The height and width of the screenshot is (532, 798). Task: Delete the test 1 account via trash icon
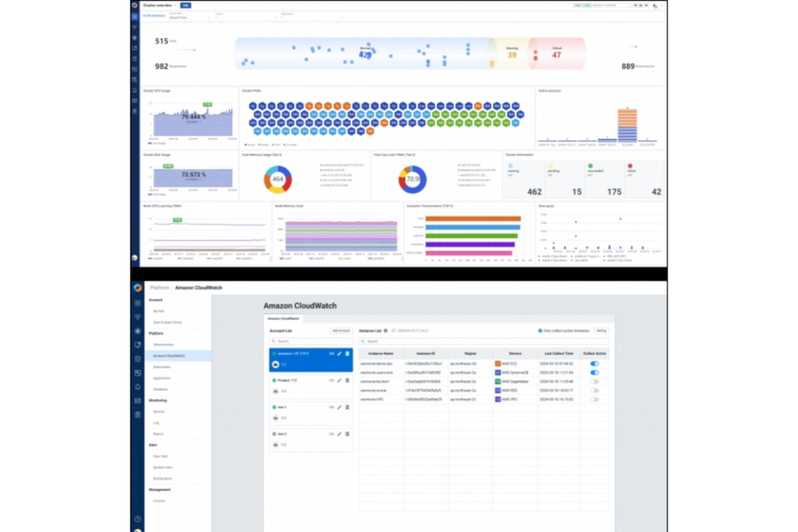pyautogui.click(x=347, y=407)
